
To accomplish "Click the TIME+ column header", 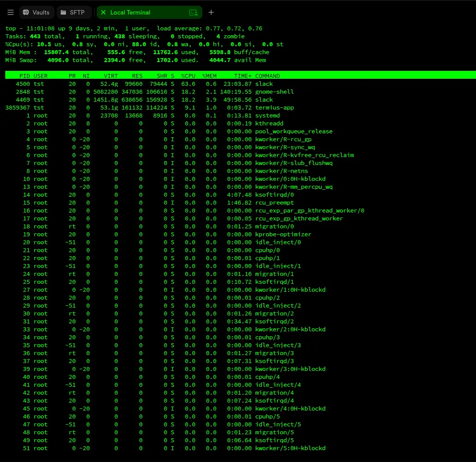I will point(243,76).
